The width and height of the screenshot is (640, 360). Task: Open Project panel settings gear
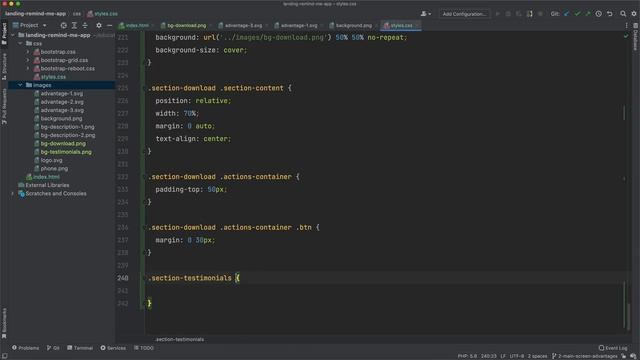click(99, 25)
